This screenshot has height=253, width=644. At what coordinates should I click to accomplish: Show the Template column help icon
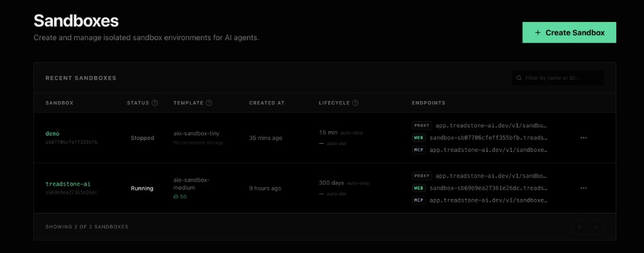[x=209, y=103]
